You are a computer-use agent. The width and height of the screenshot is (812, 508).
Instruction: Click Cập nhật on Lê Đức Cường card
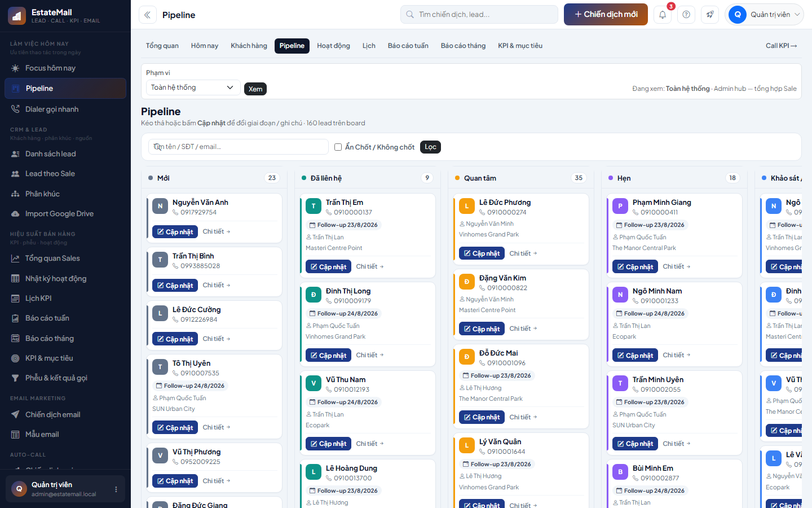[175, 339]
